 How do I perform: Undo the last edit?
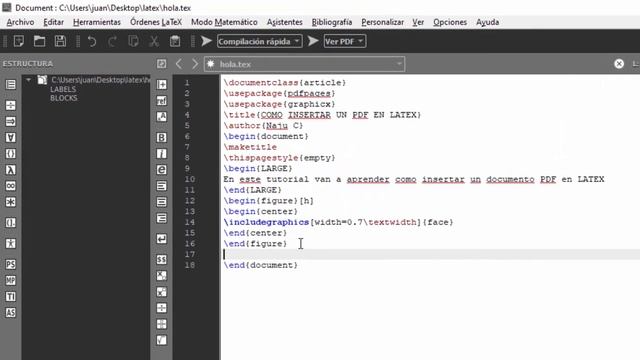click(92, 41)
